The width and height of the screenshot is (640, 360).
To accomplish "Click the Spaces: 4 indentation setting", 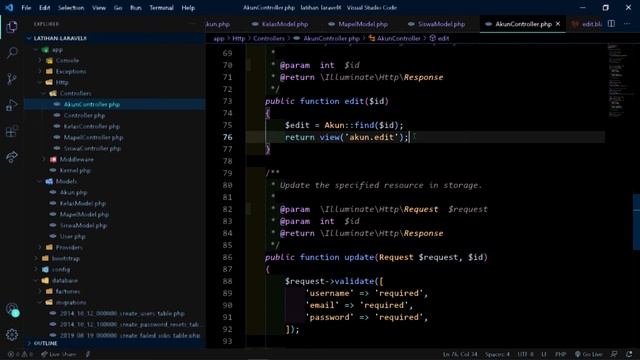I will [497, 354].
